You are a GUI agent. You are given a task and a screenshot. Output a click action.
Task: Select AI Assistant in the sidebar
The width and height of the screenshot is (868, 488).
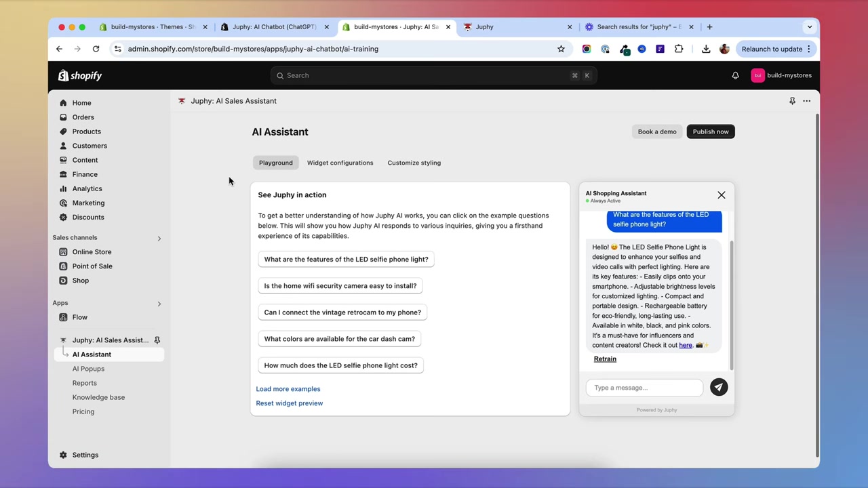click(x=109, y=354)
